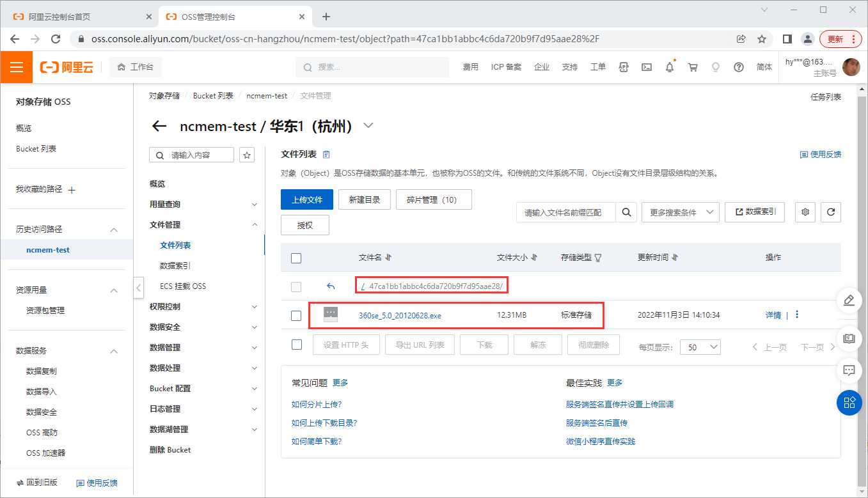Select 数据索引 in the side menu
The image size is (868, 498).
point(175,266)
